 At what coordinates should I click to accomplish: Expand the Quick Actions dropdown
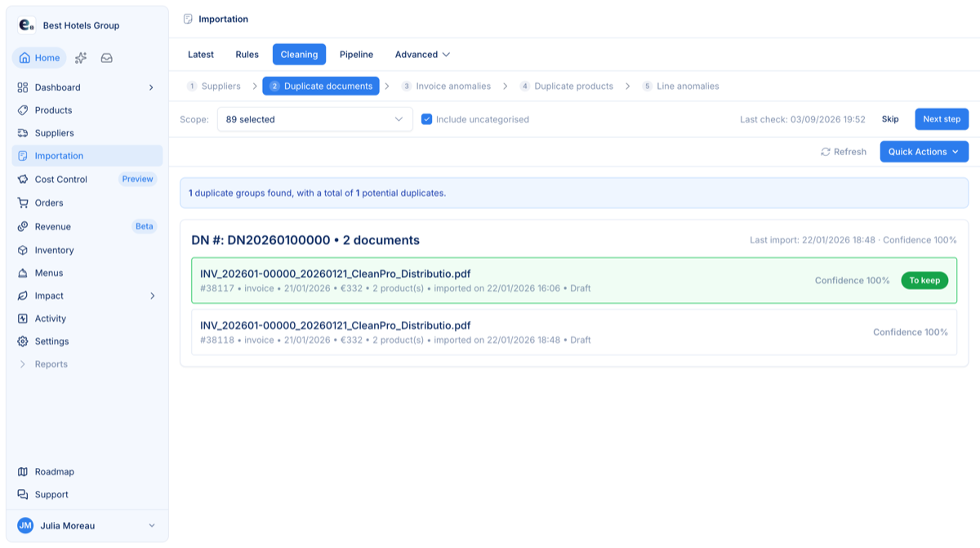(x=924, y=152)
